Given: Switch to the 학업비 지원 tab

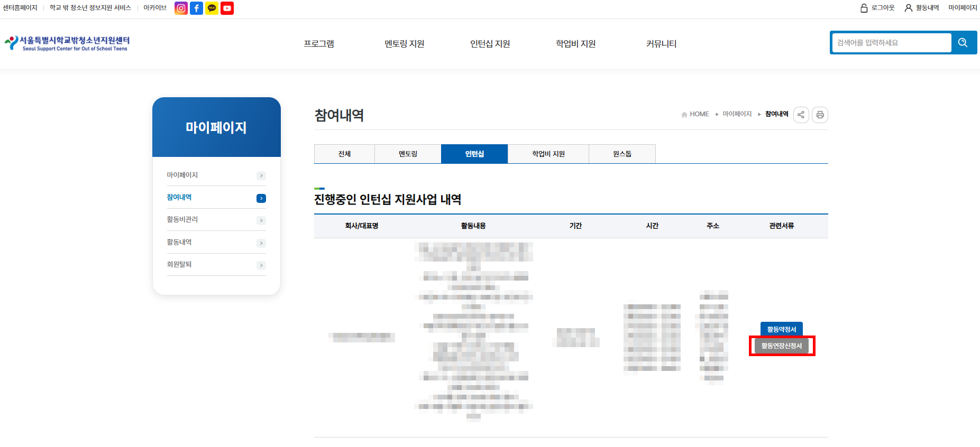Looking at the screenshot, I should [548, 154].
